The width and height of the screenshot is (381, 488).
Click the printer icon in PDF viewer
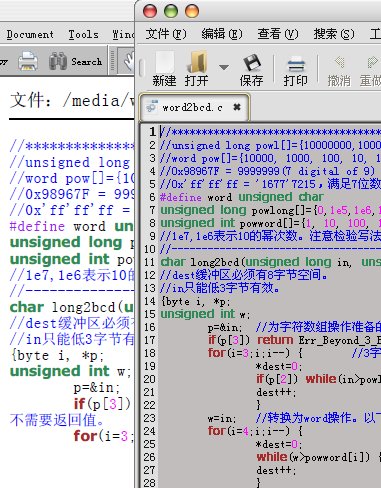point(28,61)
